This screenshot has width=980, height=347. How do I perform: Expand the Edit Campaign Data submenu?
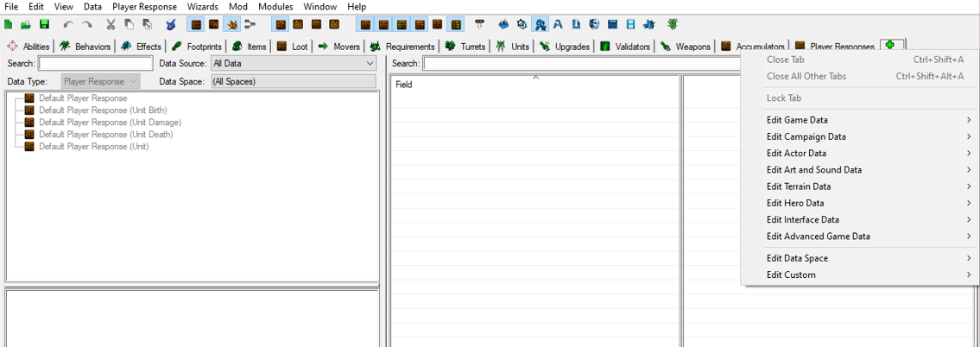[x=859, y=136]
